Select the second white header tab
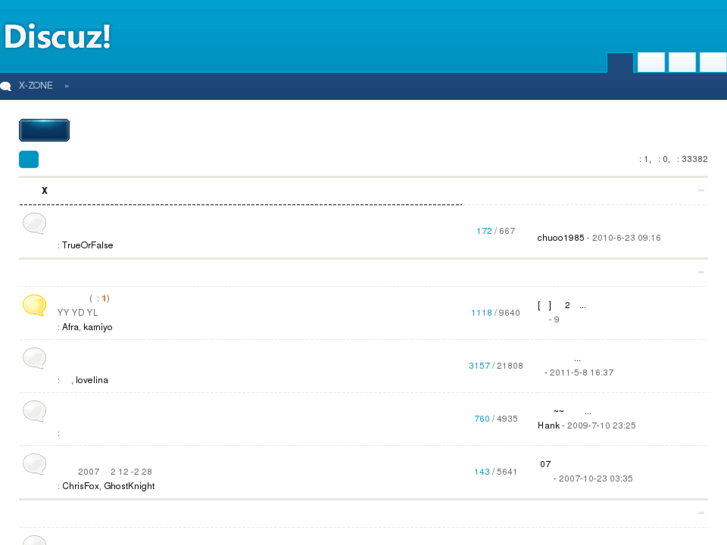Image resolution: width=727 pixels, height=545 pixels. click(682, 63)
